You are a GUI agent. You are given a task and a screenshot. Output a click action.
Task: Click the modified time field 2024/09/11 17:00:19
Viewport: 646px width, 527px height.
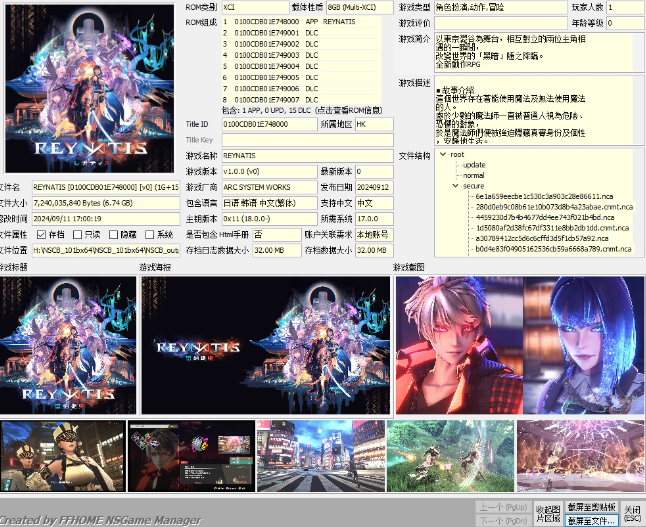point(106,219)
